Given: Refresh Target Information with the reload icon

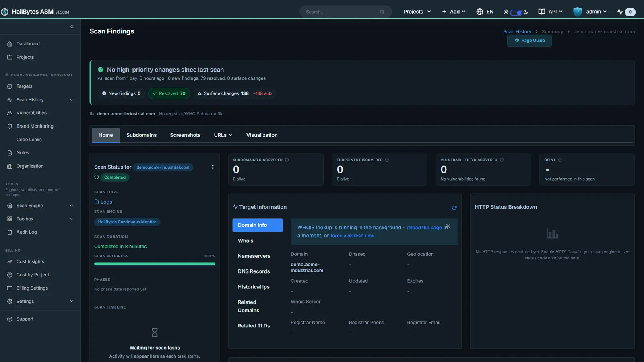Looking at the screenshot, I should click(454, 208).
